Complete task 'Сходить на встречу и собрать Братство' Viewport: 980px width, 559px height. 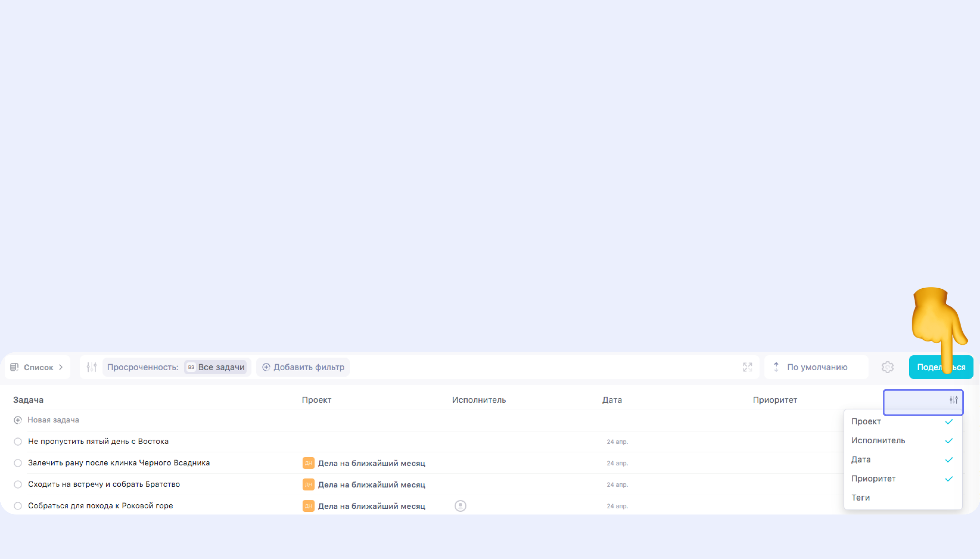coord(18,484)
